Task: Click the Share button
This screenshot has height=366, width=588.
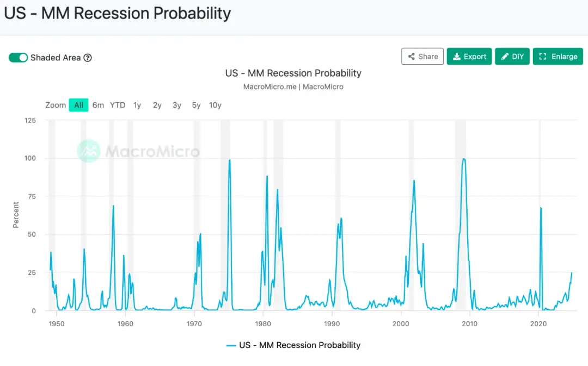Action: click(422, 56)
